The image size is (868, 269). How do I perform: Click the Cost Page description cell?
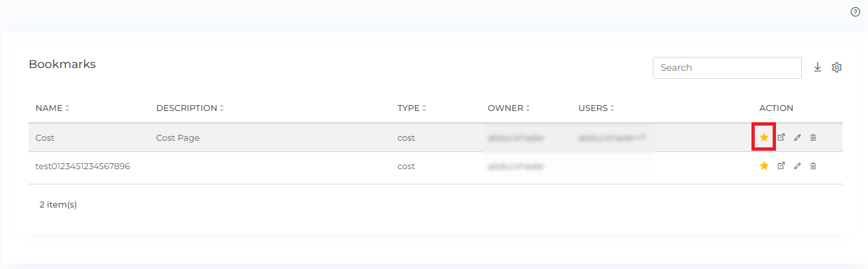tap(178, 137)
